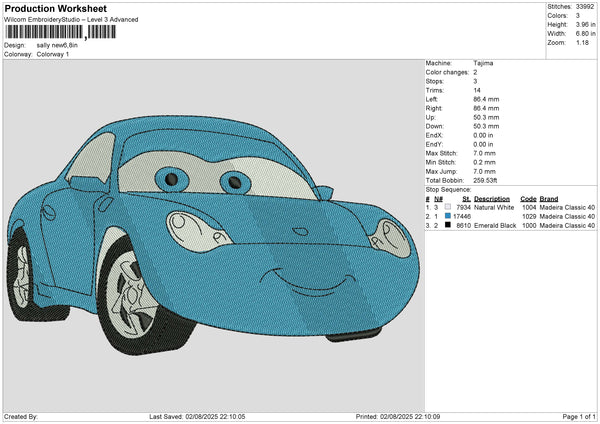The image size is (600, 424).
Task: Click the barcode under the header
Action: [x=45, y=33]
